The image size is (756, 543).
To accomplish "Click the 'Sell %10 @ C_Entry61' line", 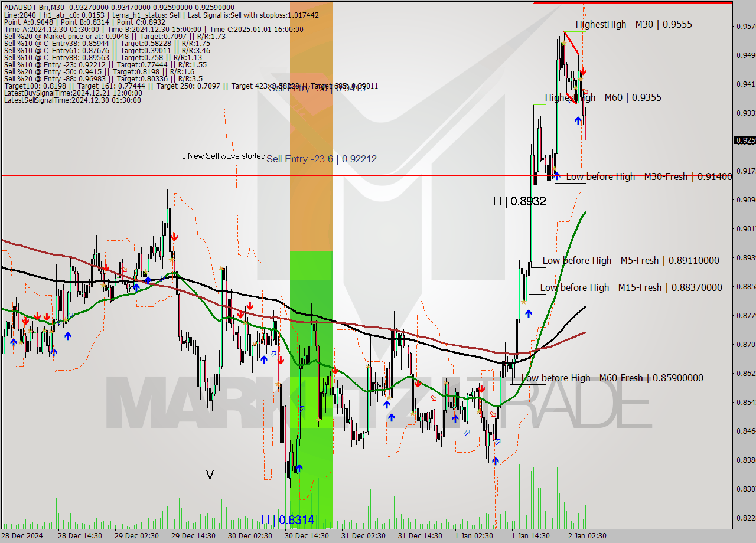I will pyautogui.click(x=107, y=50).
